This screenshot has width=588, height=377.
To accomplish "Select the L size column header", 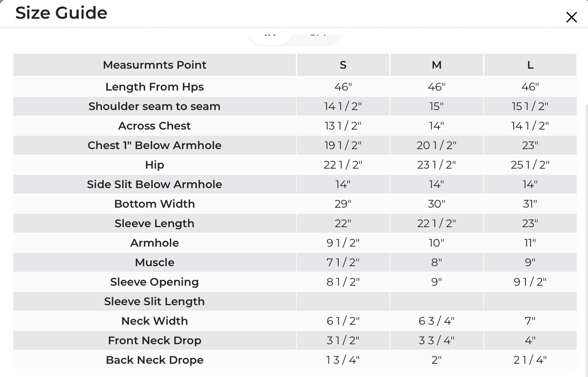I will coord(530,65).
